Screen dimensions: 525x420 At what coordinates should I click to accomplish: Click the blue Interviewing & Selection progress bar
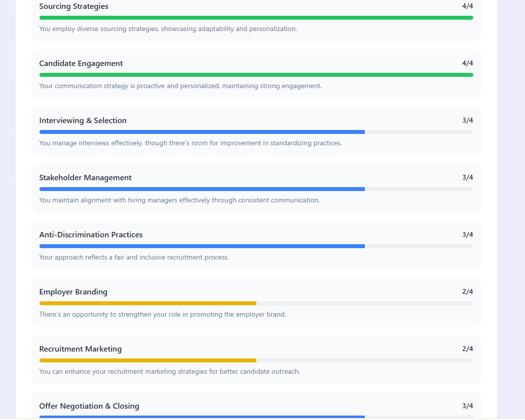pos(256,132)
